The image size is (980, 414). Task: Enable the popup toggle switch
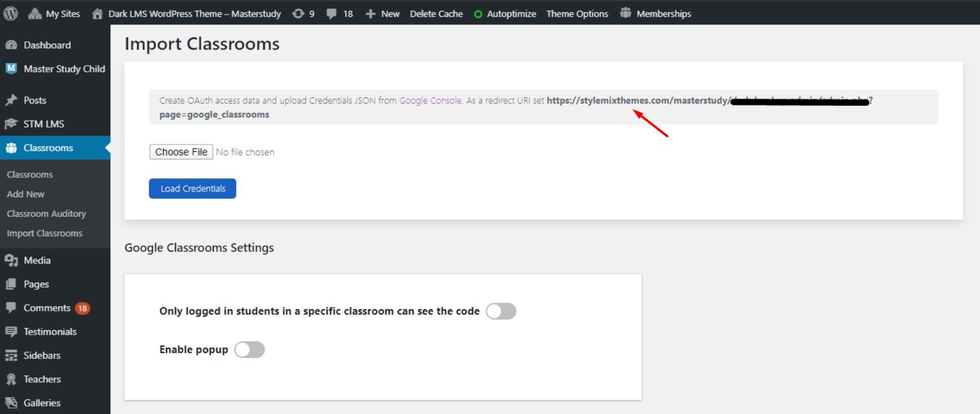(x=250, y=350)
